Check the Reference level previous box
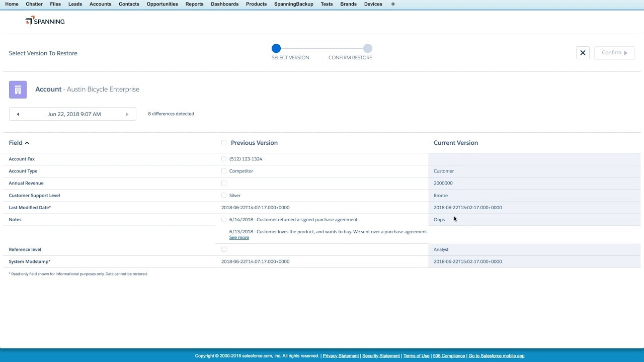 click(x=224, y=249)
